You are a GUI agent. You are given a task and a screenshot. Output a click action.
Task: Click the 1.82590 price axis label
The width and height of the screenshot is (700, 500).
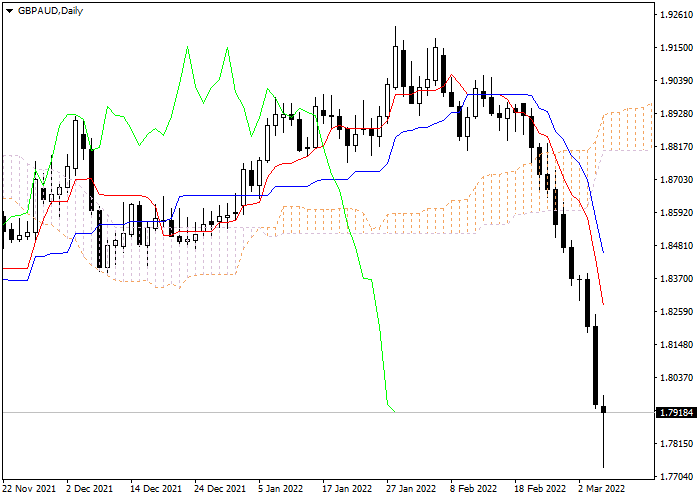(x=677, y=312)
